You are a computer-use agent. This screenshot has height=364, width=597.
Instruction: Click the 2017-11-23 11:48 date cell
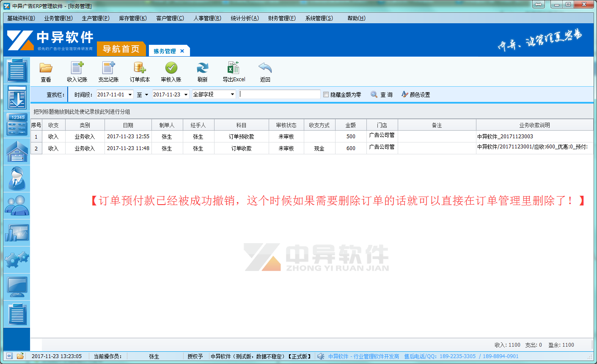coord(128,148)
